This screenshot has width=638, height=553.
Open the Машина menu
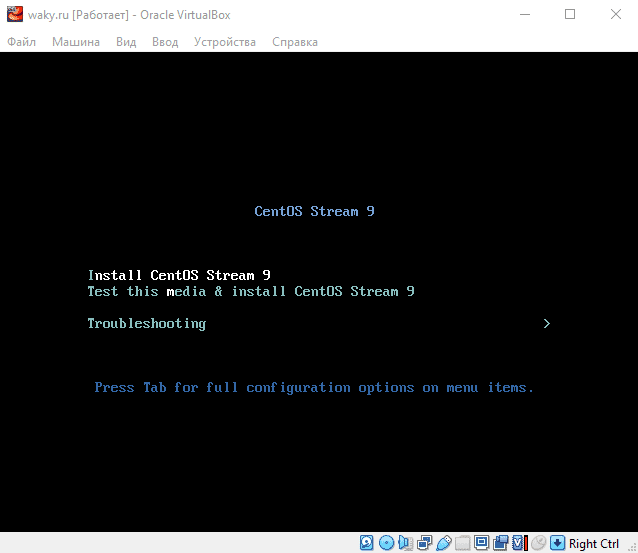coord(76,42)
